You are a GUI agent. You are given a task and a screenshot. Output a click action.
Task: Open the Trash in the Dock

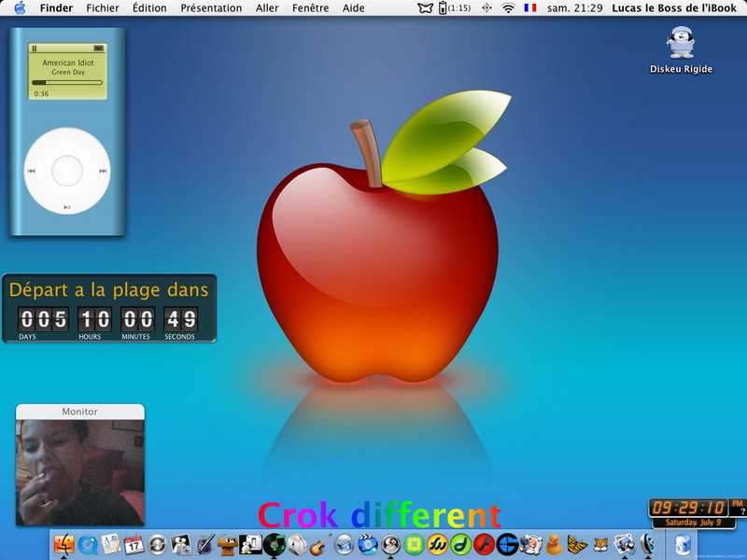coord(683,544)
